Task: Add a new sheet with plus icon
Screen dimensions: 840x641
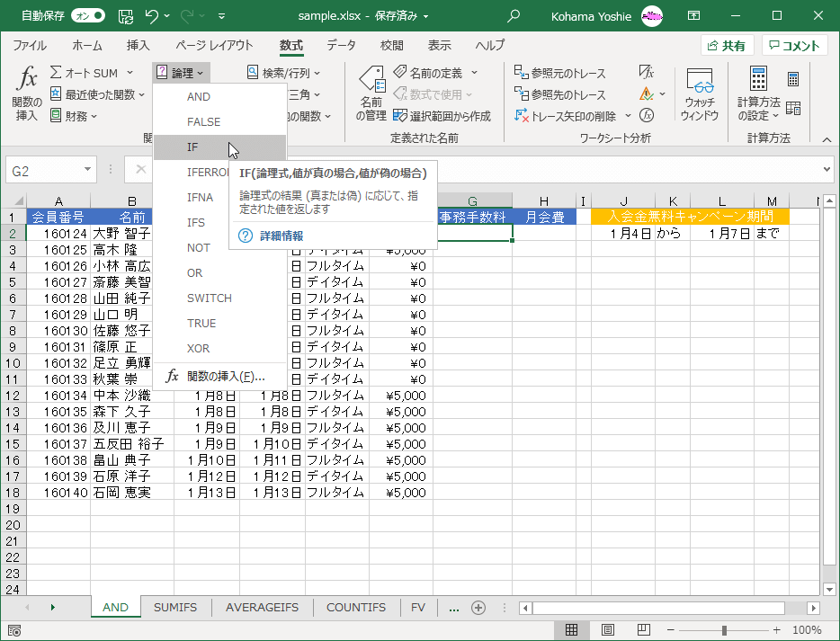Action: pyautogui.click(x=478, y=608)
